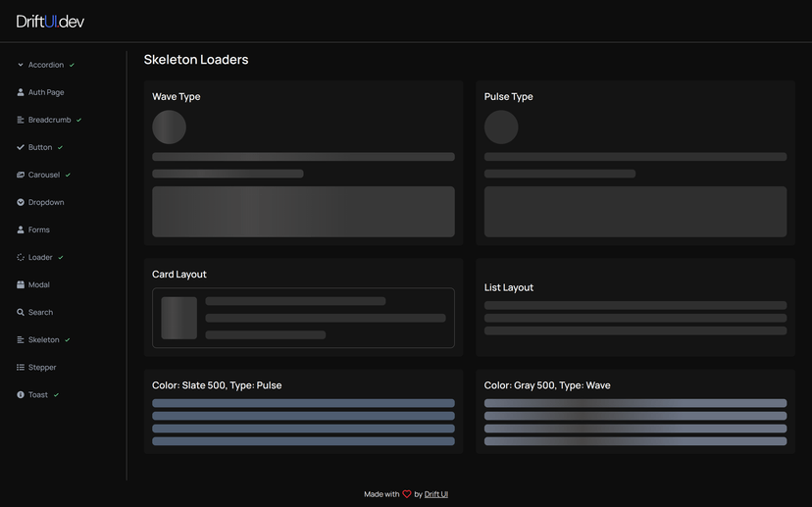Click the Pulse Type circular avatar placeholder
The width and height of the screenshot is (812, 507).
pyautogui.click(x=501, y=127)
